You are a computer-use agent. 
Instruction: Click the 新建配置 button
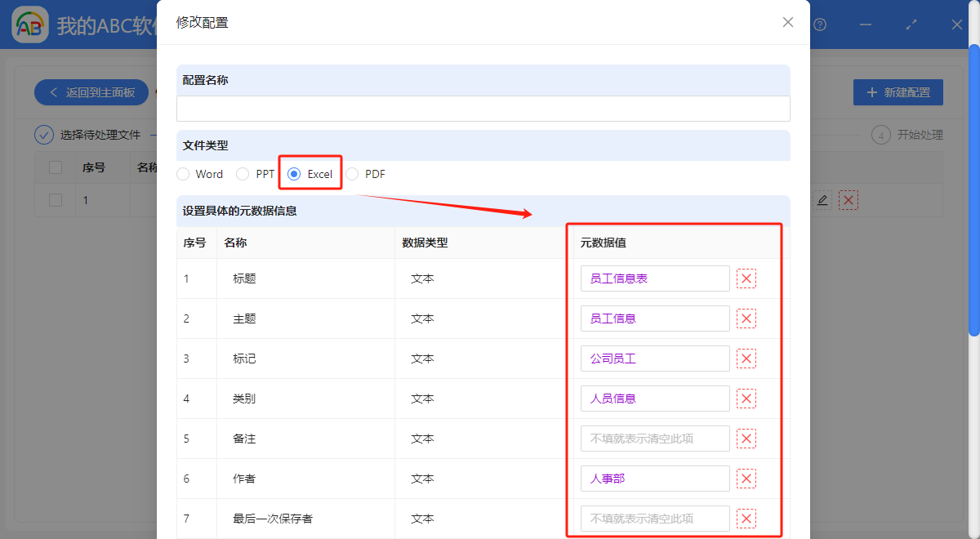pos(898,92)
